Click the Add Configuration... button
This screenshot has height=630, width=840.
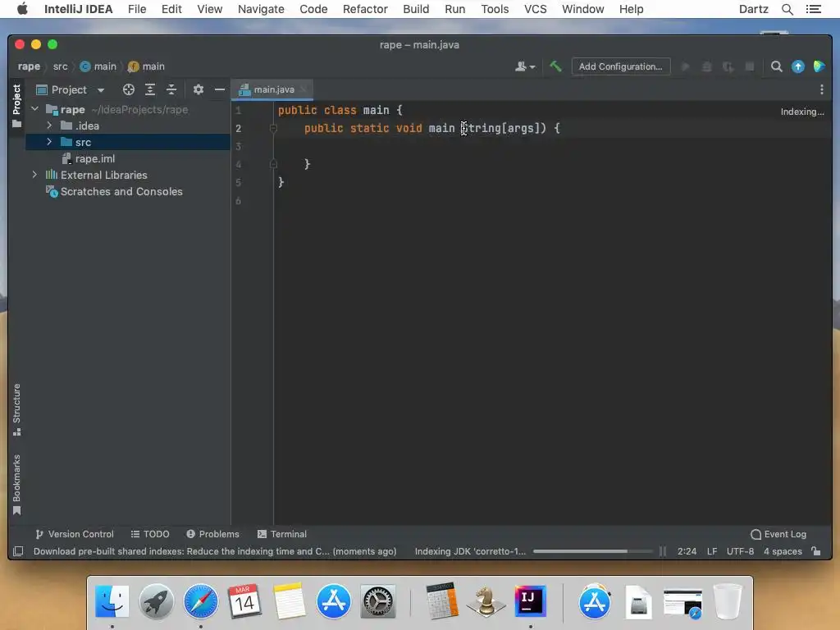click(621, 66)
